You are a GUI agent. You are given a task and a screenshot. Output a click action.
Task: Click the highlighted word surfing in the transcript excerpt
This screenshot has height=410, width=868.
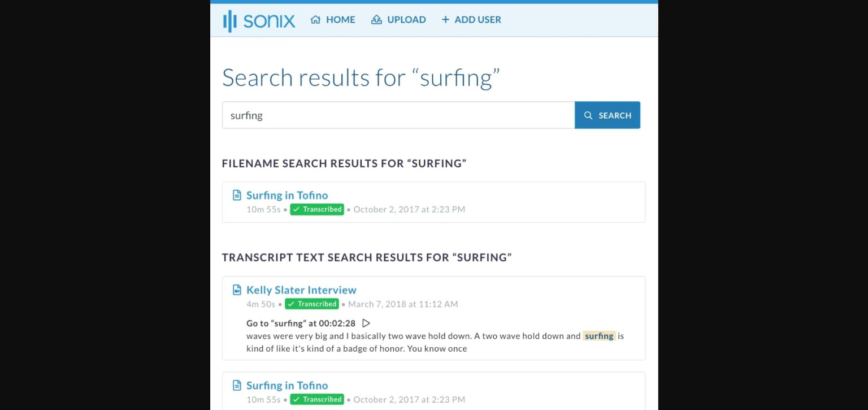(599, 335)
